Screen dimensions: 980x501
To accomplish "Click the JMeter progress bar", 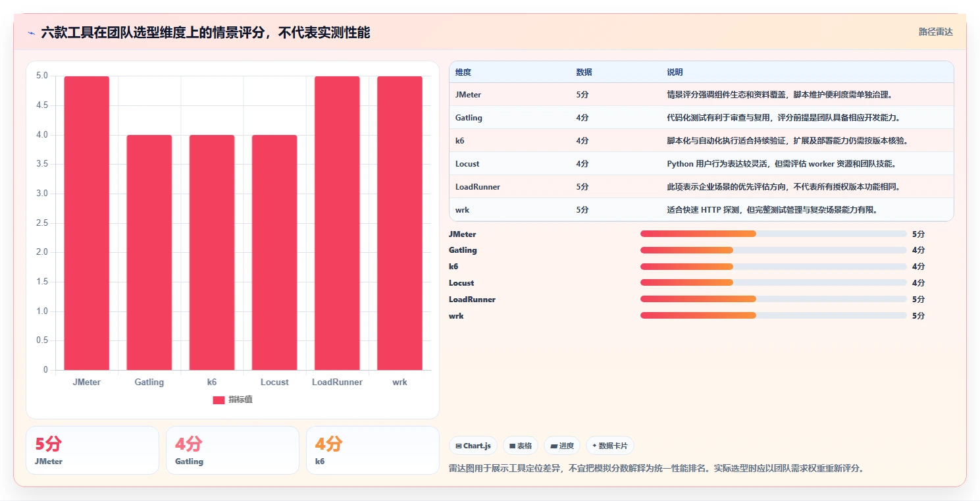I will click(x=773, y=234).
